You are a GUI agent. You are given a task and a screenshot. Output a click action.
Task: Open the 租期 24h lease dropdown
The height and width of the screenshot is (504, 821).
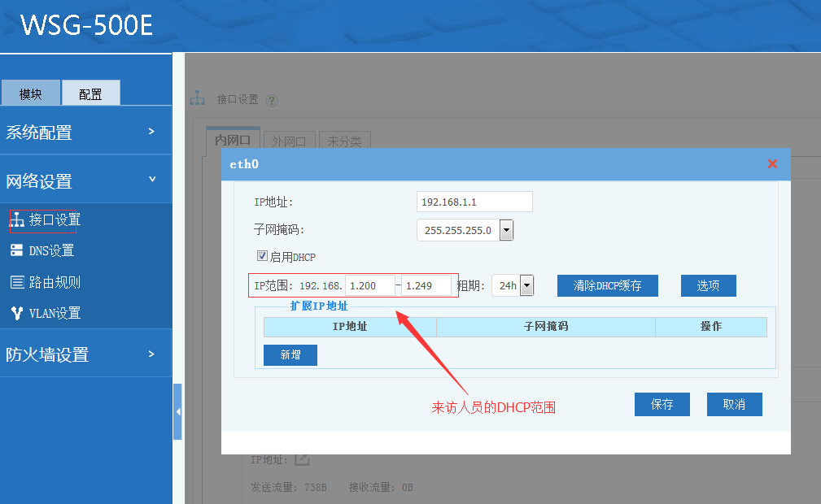pyautogui.click(x=526, y=285)
